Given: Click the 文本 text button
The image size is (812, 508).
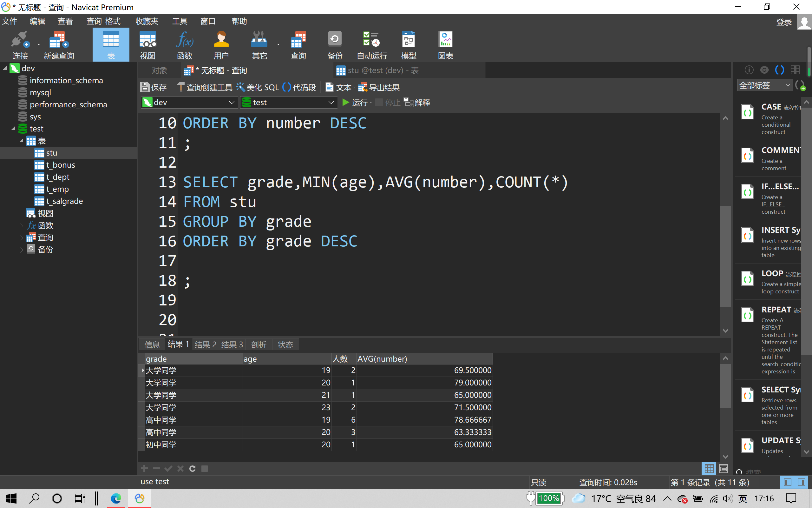Looking at the screenshot, I should coord(338,87).
